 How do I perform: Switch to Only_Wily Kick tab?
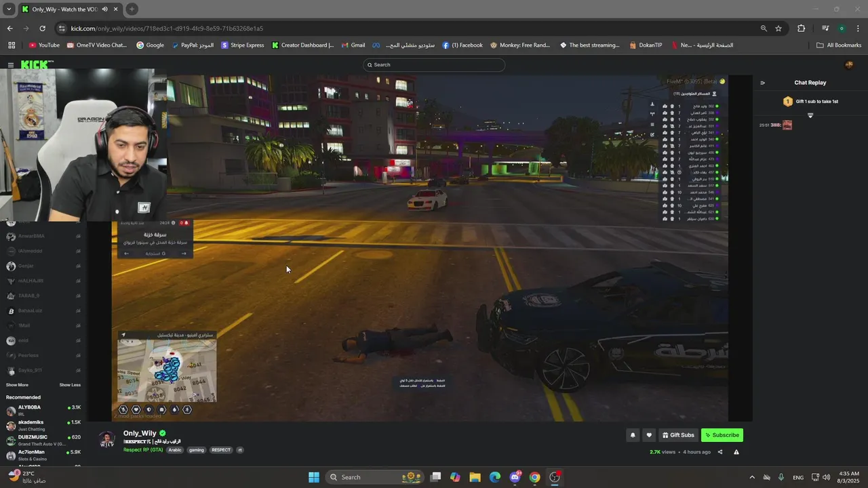[70, 9]
